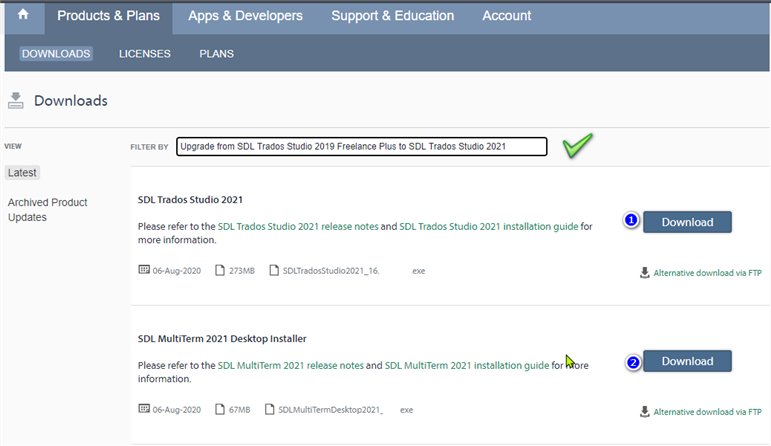Open the Account tab
The image size is (771, 446).
point(506,16)
